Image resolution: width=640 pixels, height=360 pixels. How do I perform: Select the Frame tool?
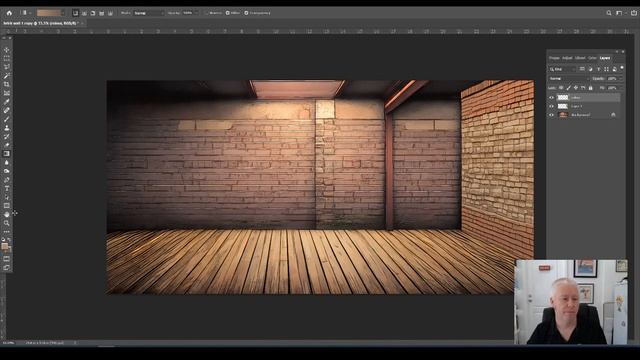pyautogui.click(x=7, y=93)
